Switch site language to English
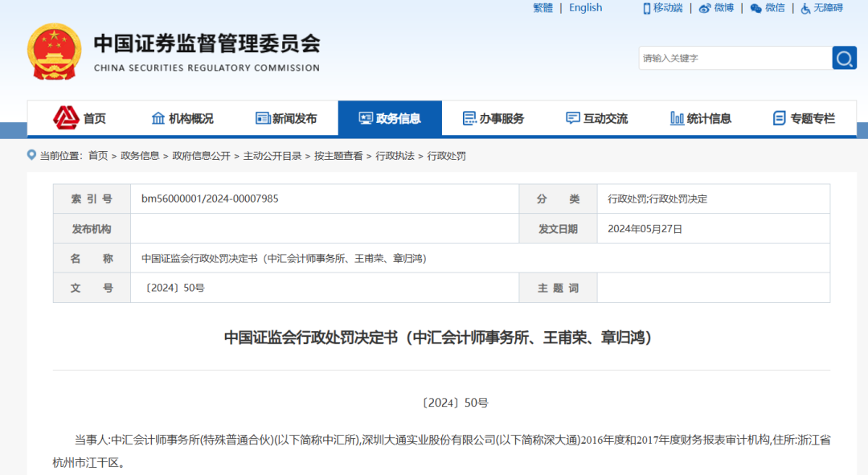The image size is (868, 475). [x=585, y=8]
